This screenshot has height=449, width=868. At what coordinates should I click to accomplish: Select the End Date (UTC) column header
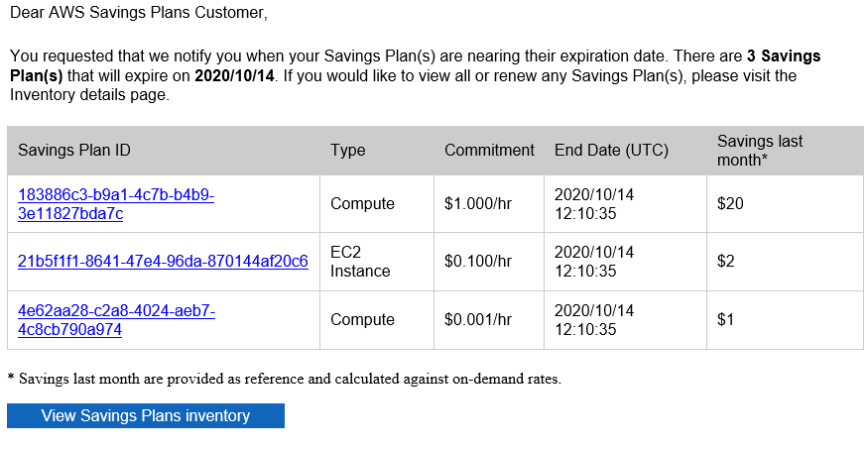611,151
